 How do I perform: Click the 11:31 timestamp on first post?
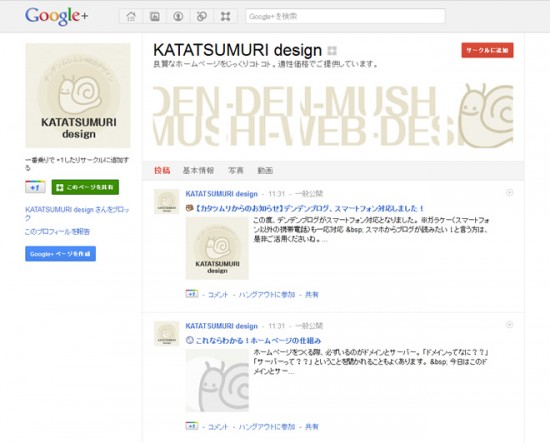point(276,194)
